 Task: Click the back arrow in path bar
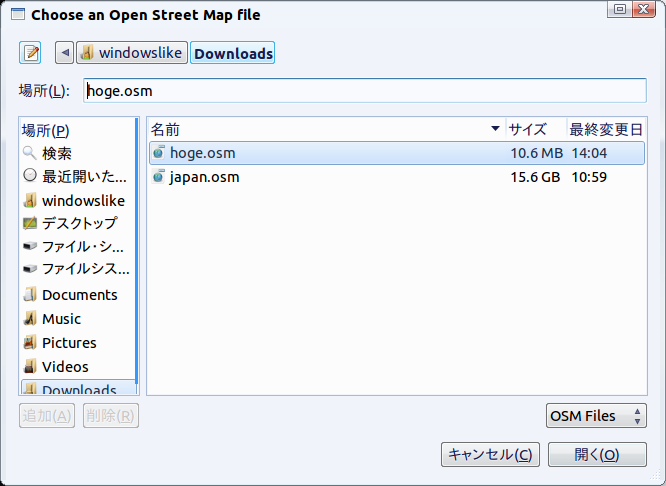65,53
